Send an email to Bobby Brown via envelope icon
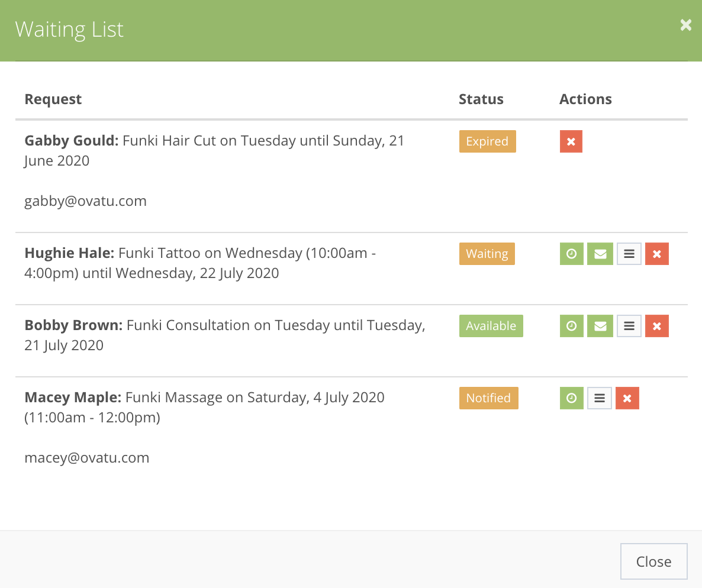The height and width of the screenshot is (588, 702). (x=600, y=325)
